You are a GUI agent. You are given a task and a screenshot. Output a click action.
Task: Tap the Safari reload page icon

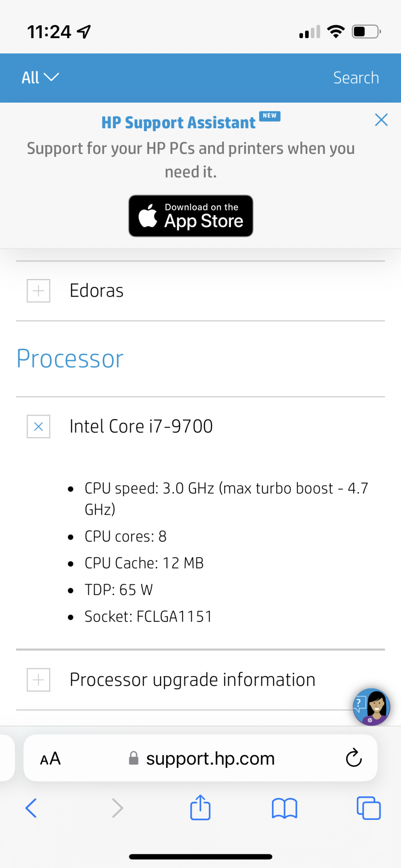(353, 758)
